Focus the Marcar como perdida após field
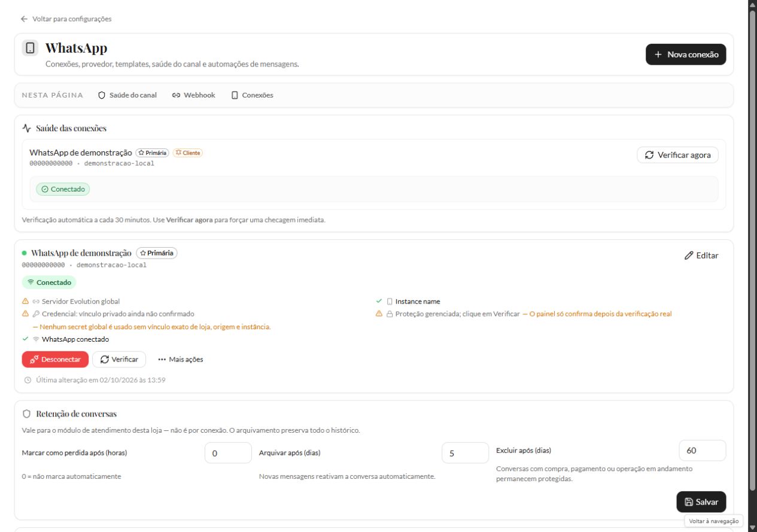Screen dimensions: 757x532 228,453
